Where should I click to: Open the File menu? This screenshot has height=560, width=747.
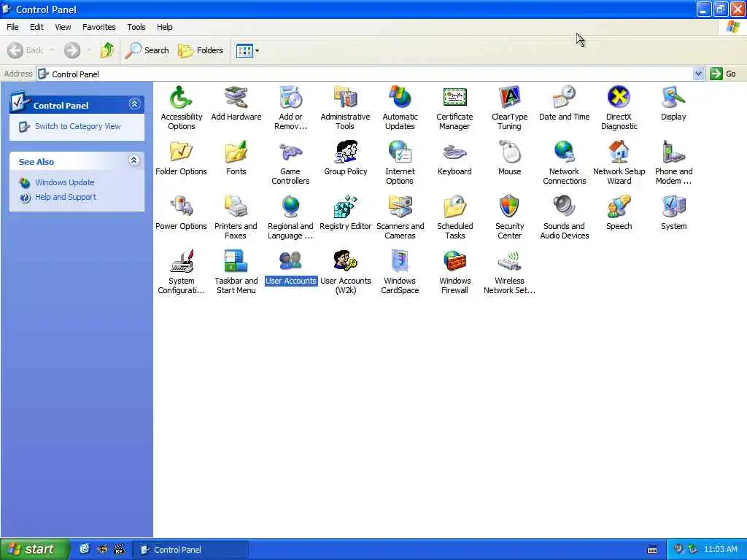pos(13,27)
